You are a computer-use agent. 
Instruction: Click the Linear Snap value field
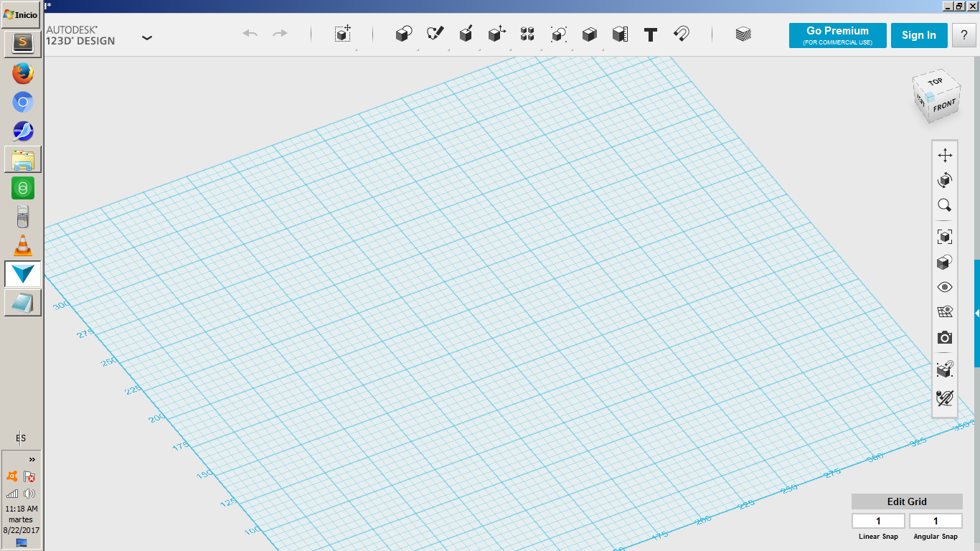(x=878, y=521)
